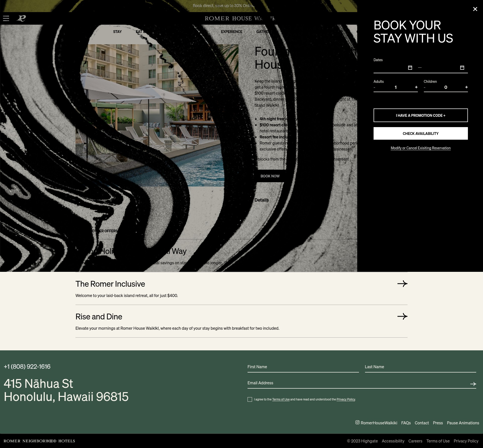Open The Romer Inclusive offer title
This screenshot has height=448, width=483.
110,284
